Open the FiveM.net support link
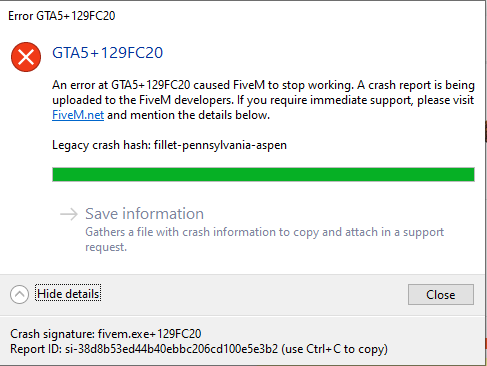Screen dimensions: 487x366 tap(78, 115)
